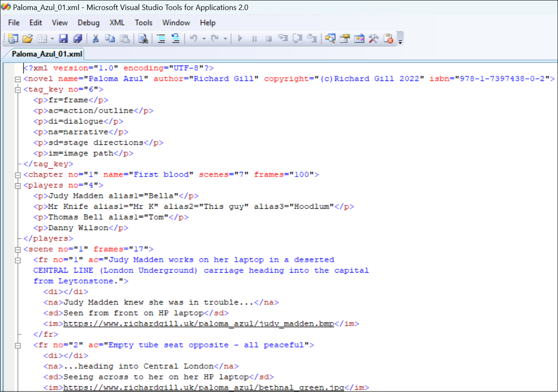Click the Comment Out Selected Lines icon

[x=161, y=38]
